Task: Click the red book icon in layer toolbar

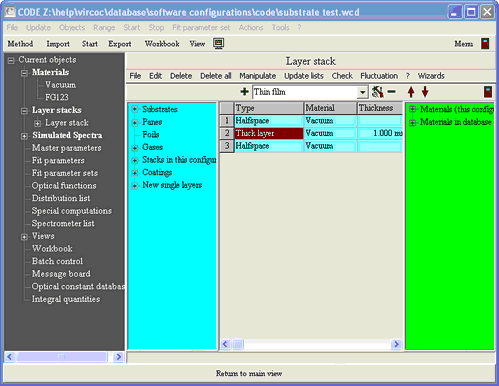Action: point(488,92)
